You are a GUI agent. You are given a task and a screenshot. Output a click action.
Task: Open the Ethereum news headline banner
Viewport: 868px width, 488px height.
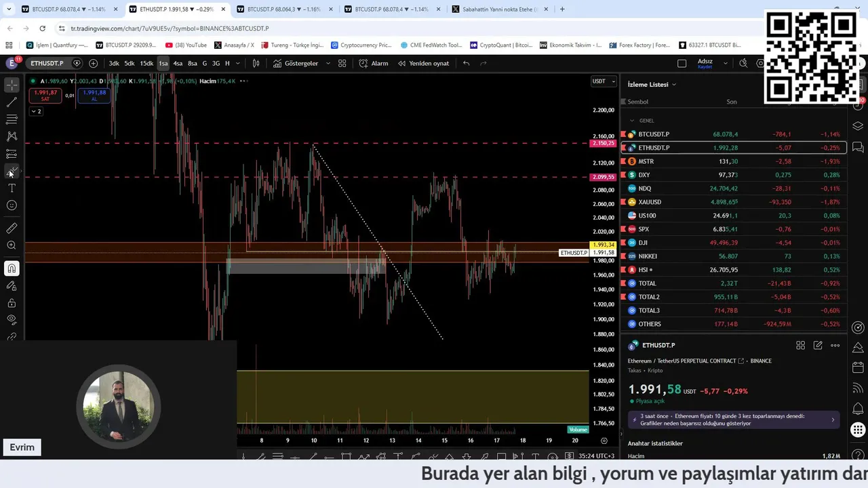coord(734,420)
